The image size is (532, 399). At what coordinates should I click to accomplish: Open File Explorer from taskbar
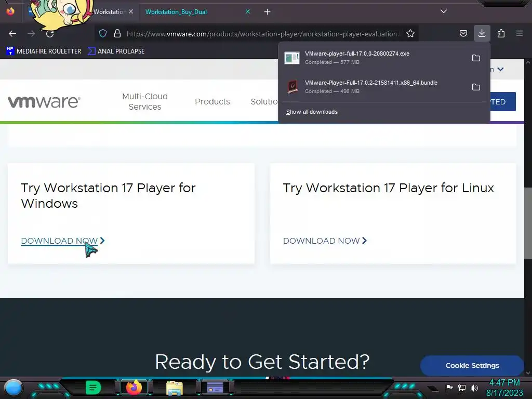pos(175,388)
